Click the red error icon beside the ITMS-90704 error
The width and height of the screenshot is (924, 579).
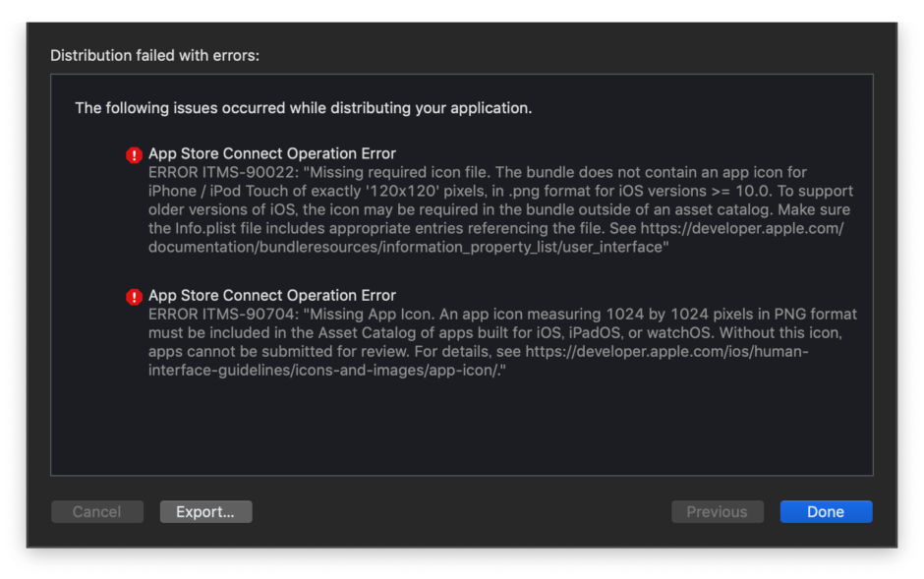(x=133, y=296)
